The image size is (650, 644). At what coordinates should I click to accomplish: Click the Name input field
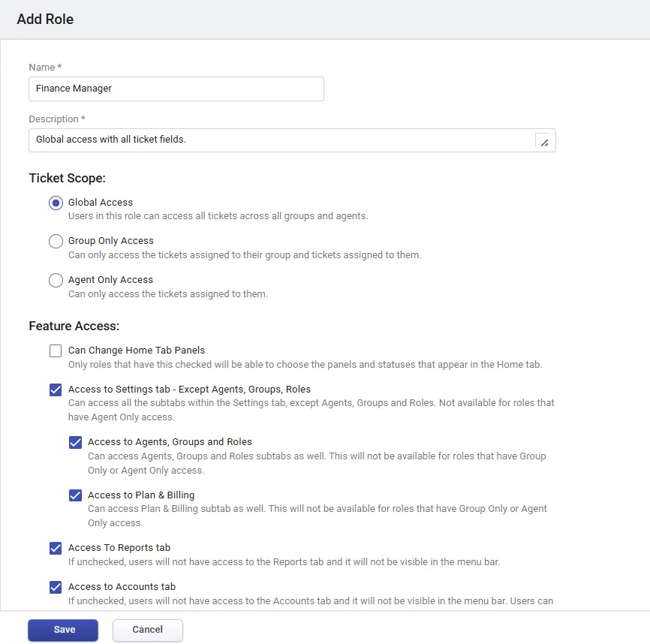(x=176, y=89)
